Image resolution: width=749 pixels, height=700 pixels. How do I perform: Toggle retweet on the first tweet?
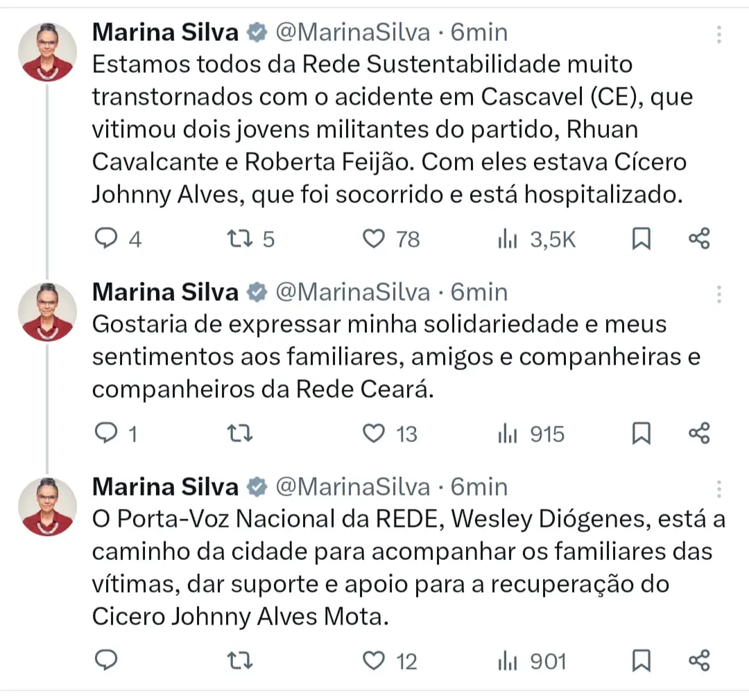pyautogui.click(x=239, y=238)
